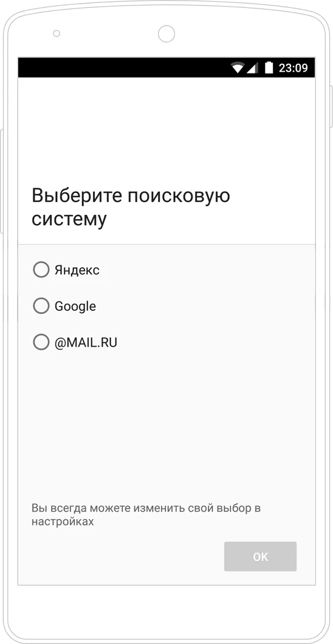Click blank white area above the heading

click(x=166, y=127)
